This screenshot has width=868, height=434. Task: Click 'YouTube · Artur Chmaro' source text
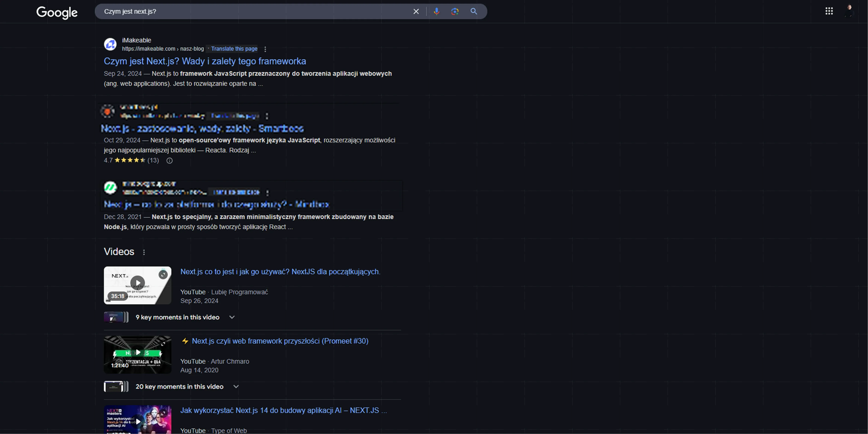coord(215,361)
